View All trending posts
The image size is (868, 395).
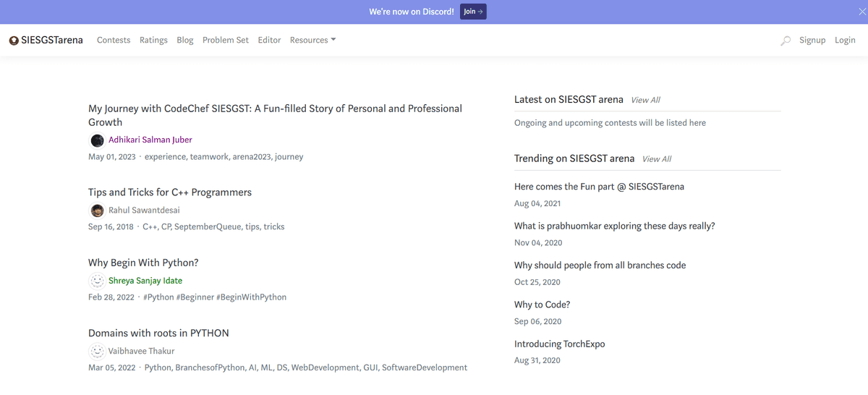657,159
